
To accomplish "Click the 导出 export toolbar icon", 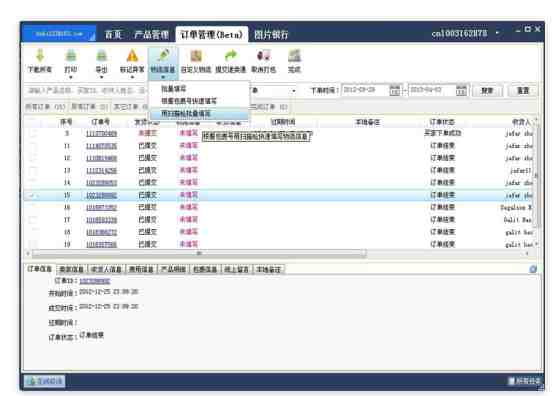I will [x=101, y=56].
